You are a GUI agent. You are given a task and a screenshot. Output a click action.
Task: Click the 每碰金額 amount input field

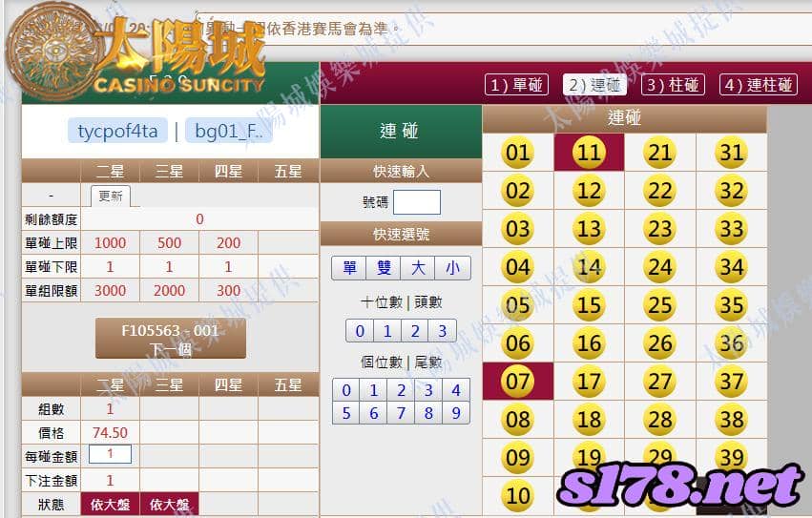(111, 454)
